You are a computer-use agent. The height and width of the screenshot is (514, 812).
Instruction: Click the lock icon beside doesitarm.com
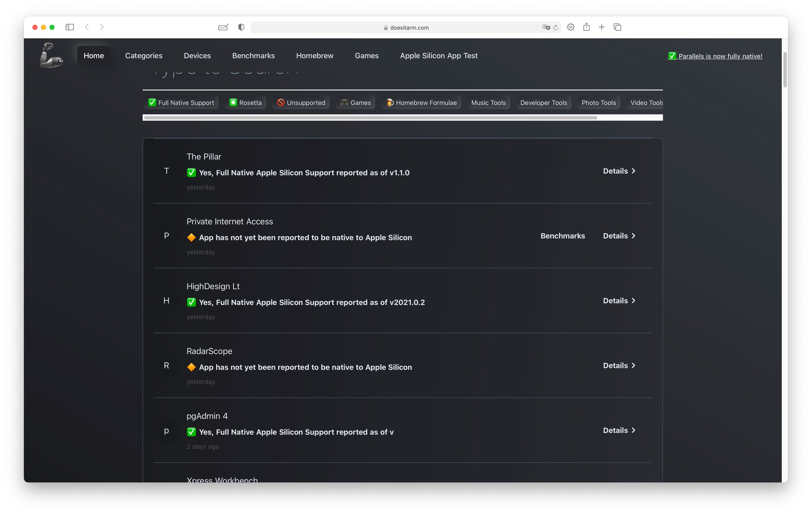(x=386, y=28)
